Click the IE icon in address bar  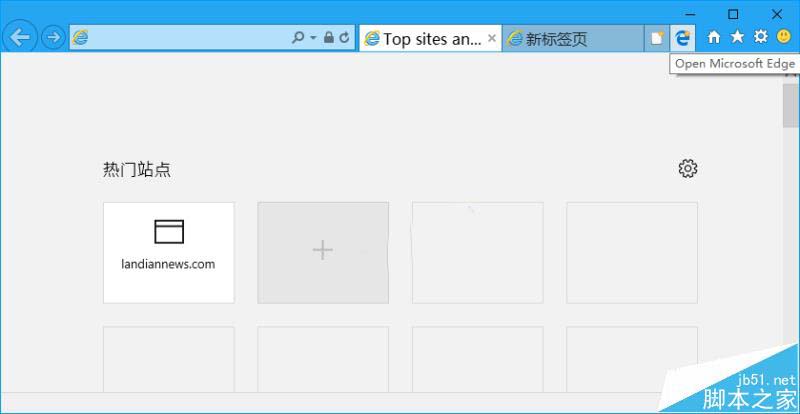click(x=80, y=37)
